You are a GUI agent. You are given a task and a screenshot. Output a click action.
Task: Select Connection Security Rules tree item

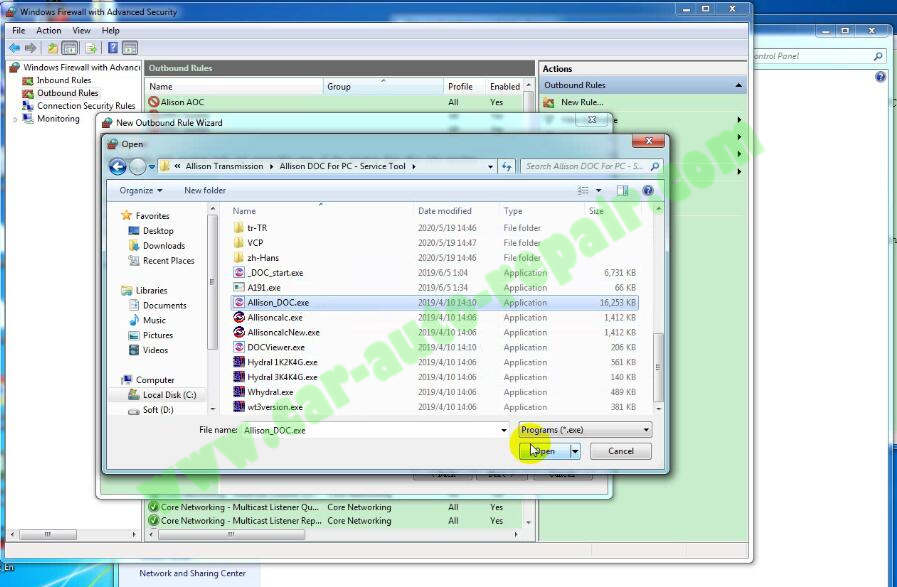[x=86, y=106]
